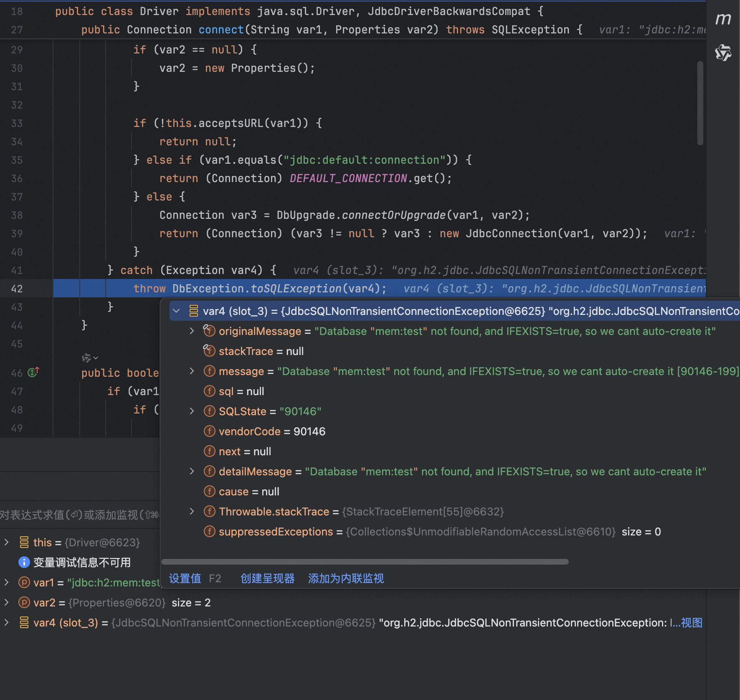Click DEFAULT_CONNECTION on line 36
The height and width of the screenshot is (700, 740).
click(348, 178)
